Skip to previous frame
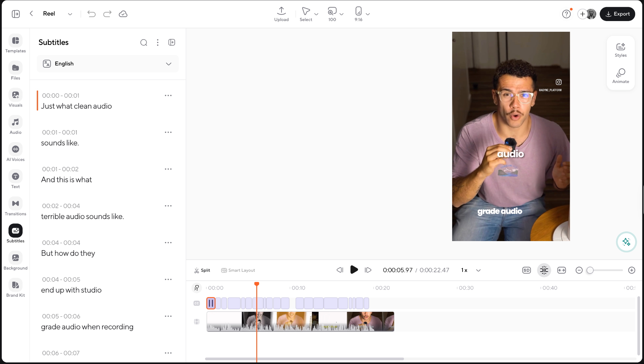Screen dimensions: 644x364 pos(340,270)
